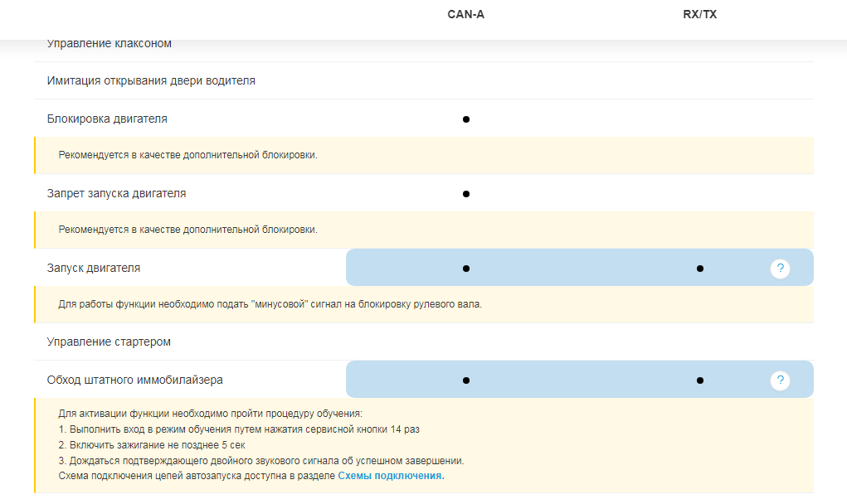Select CAN-A dot in Запуск двигателя row

pyautogui.click(x=466, y=269)
